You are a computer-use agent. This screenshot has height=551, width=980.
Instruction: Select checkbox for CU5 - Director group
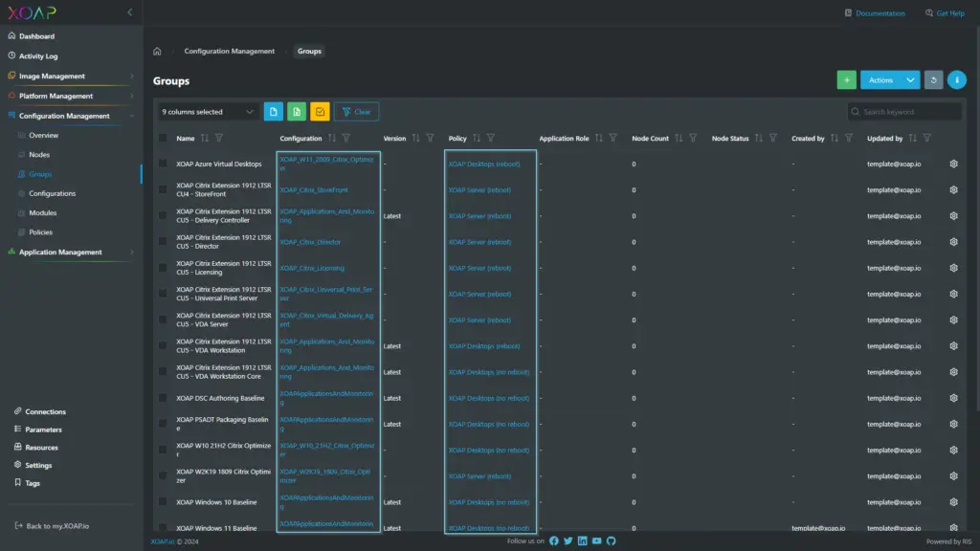(x=163, y=242)
